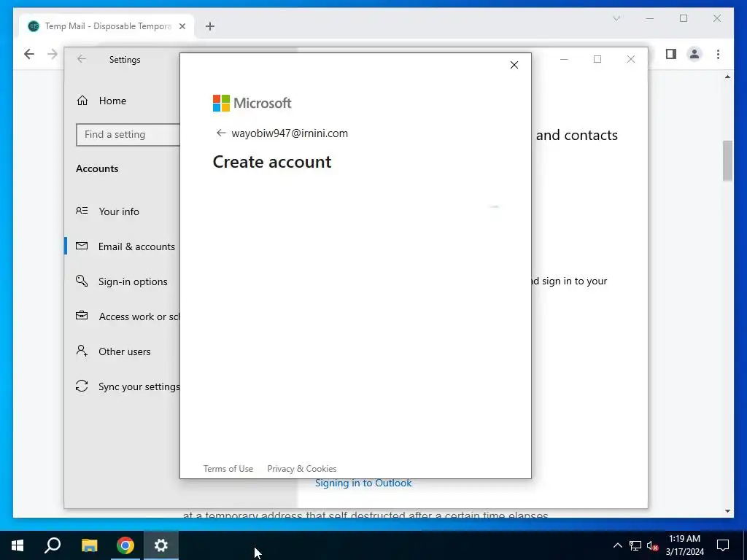
Task: Open Chrome profile avatar menu
Action: 694,54
